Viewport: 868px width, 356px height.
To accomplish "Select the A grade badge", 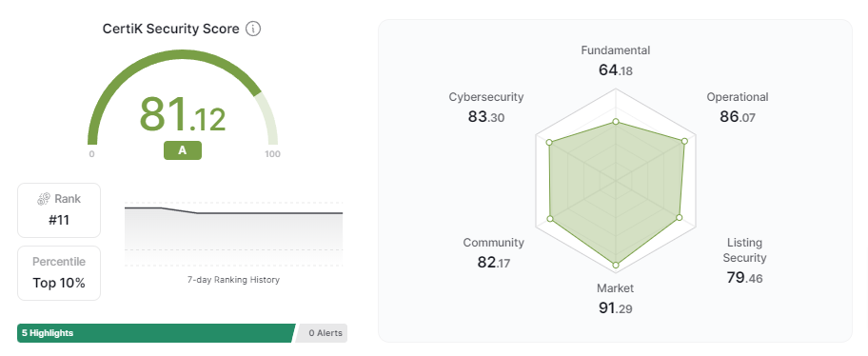I will pos(183,150).
